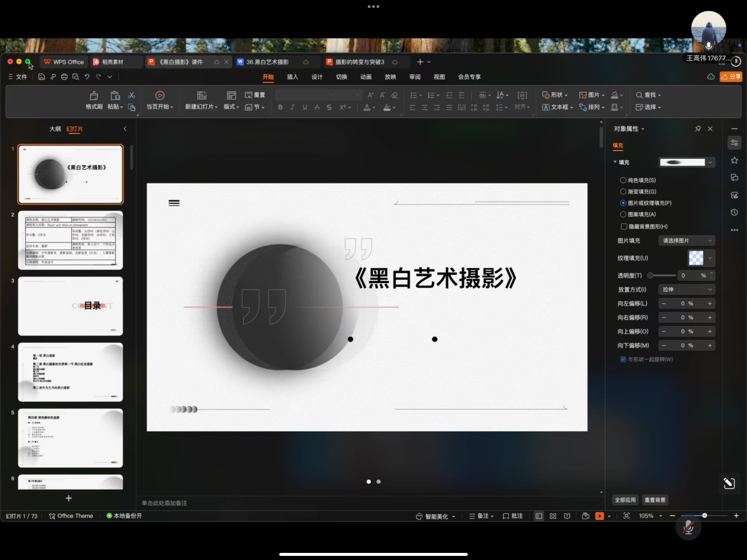Select the 纯色填充(S) radio option

coord(623,180)
